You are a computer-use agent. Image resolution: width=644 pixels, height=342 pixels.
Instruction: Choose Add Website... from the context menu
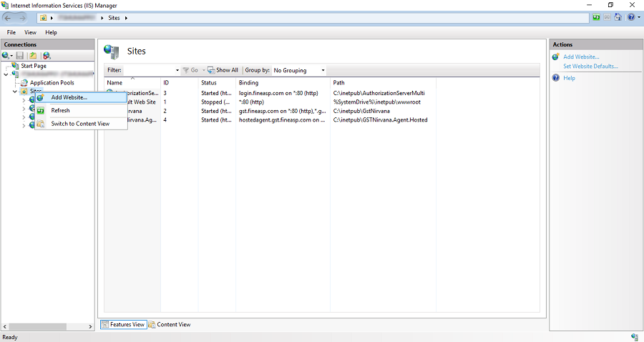coord(81,97)
